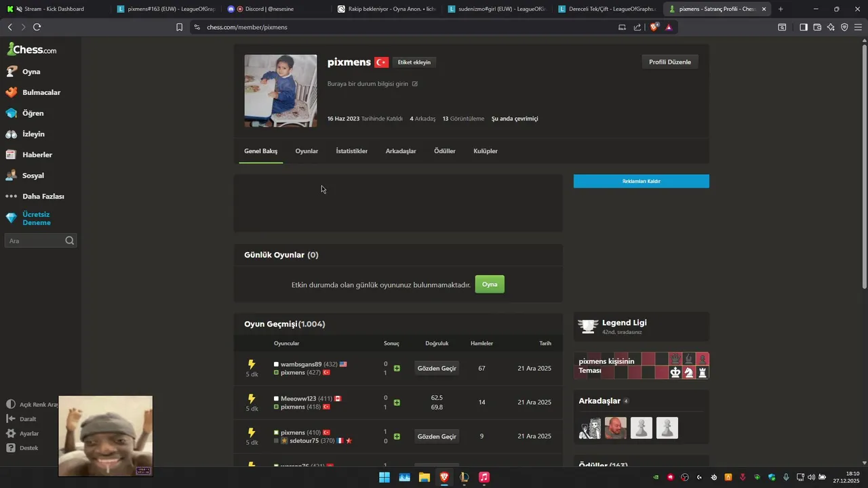Click green Oyna button in Günlük Oyunlar
Image resolution: width=868 pixels, height=488 pixels.
click(490, 285)
